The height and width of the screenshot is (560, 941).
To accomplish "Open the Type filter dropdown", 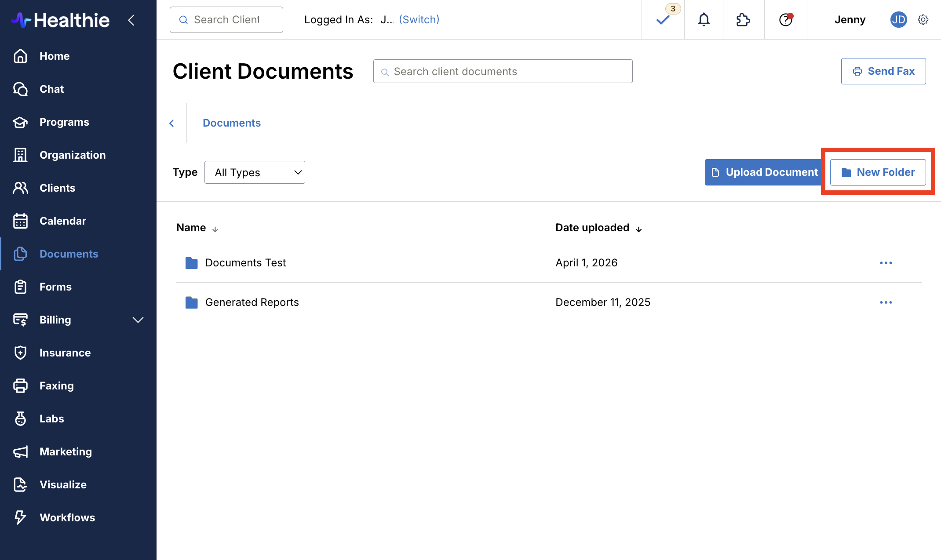I will click(255, 172).
